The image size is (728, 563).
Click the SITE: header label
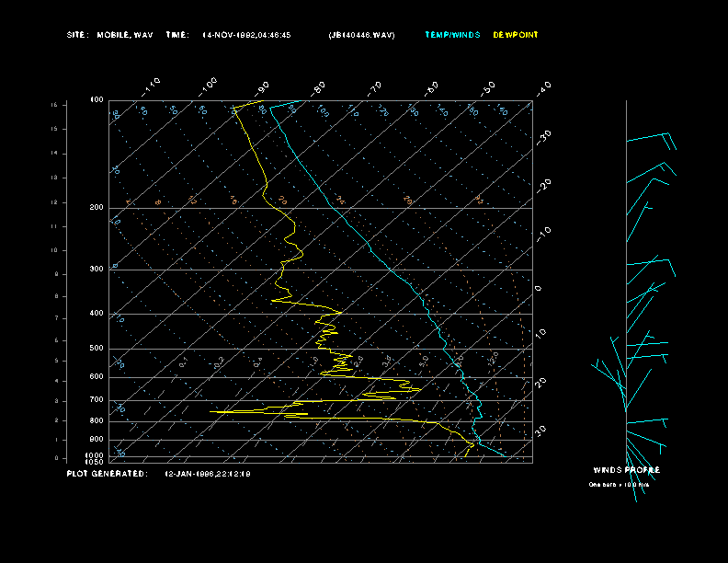pyautogui.click(x=77, y=35)
